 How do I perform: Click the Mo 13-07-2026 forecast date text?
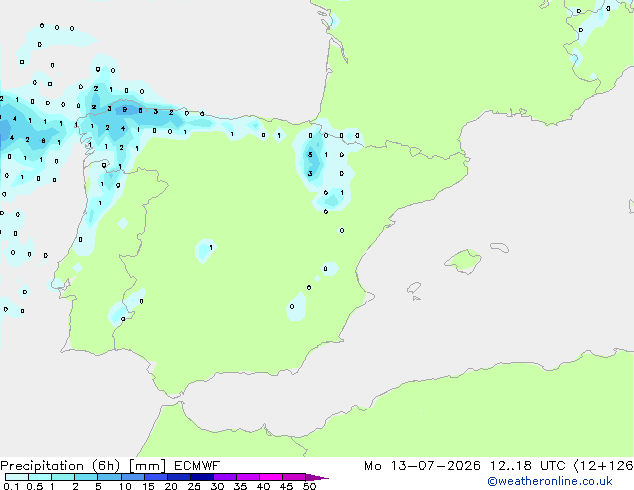[x=422, y=466]
